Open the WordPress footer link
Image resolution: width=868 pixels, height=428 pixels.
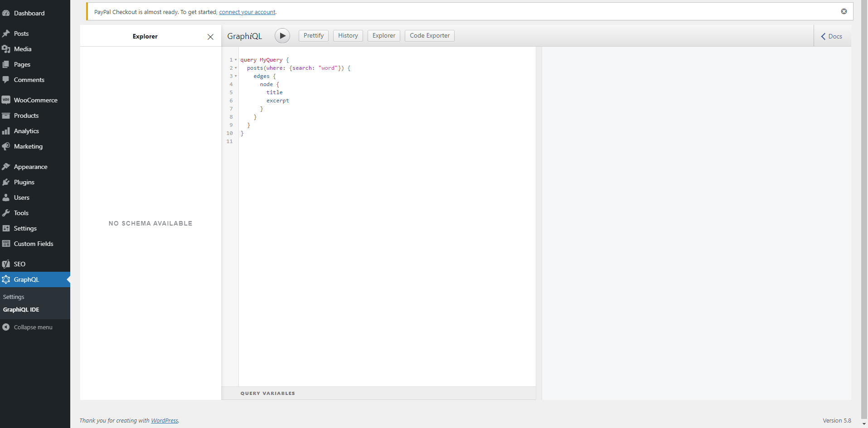click(x=165, y=421)
